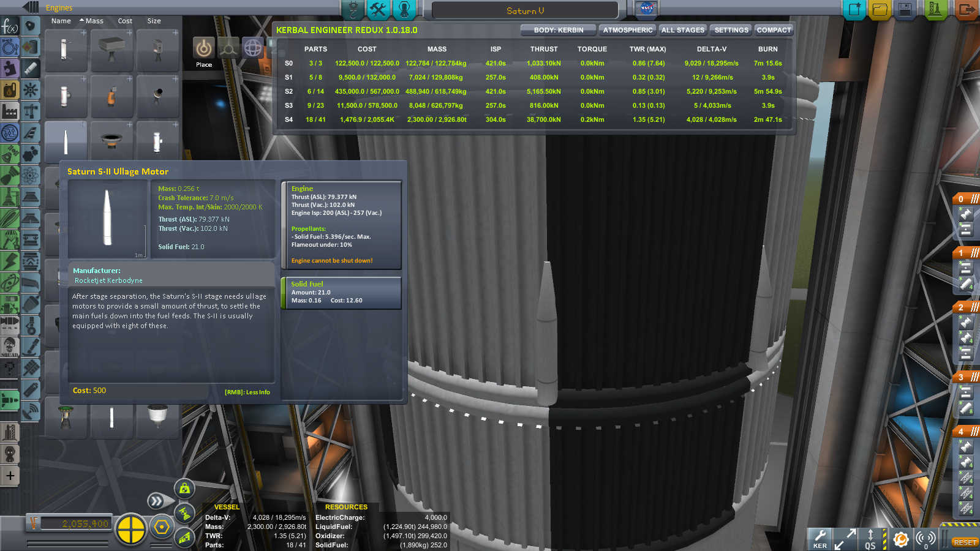Open the Kerbal face filter icon
Image resolution: width=980 pixels, height=551 pixels.
10,454
